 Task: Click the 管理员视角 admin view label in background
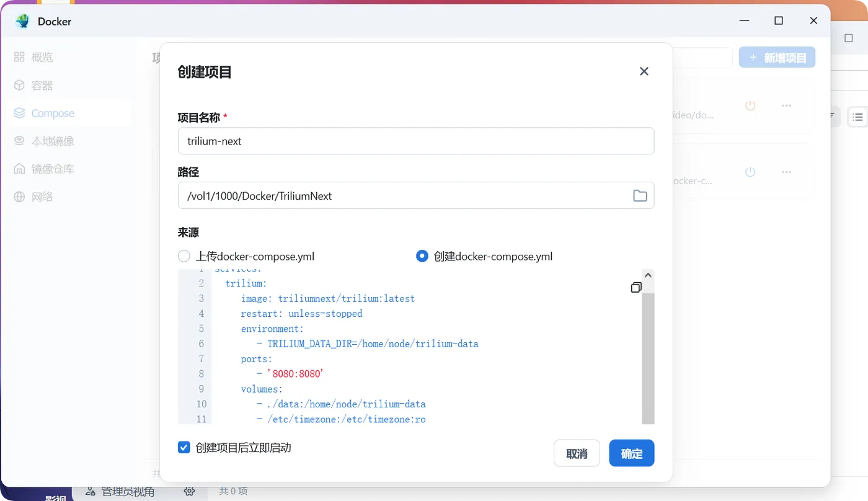[x=128, y=492]
